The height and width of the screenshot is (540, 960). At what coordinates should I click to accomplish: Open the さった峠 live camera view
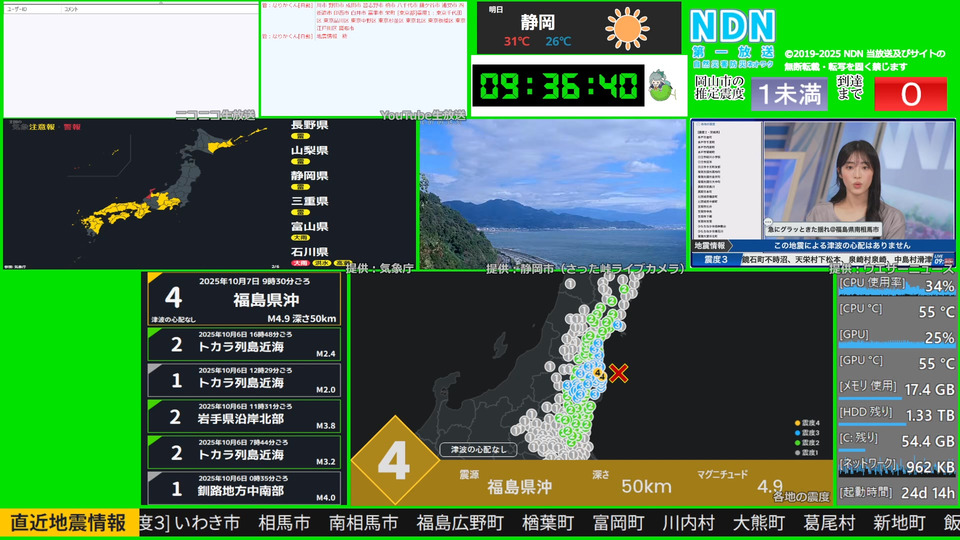click(x=553, y=194)
